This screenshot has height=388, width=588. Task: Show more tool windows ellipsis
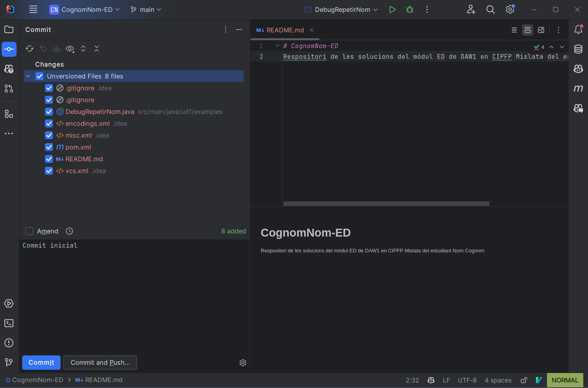[x=9, y=134]
